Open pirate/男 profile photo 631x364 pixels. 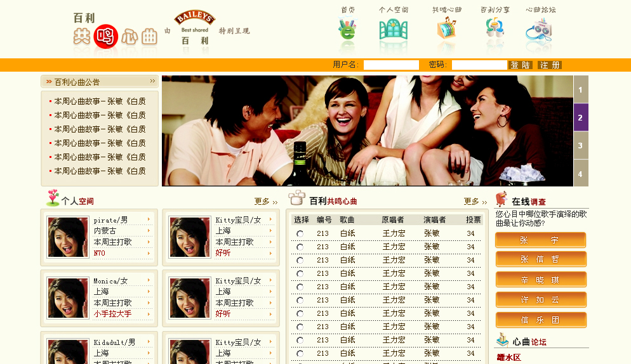point(67,237)
